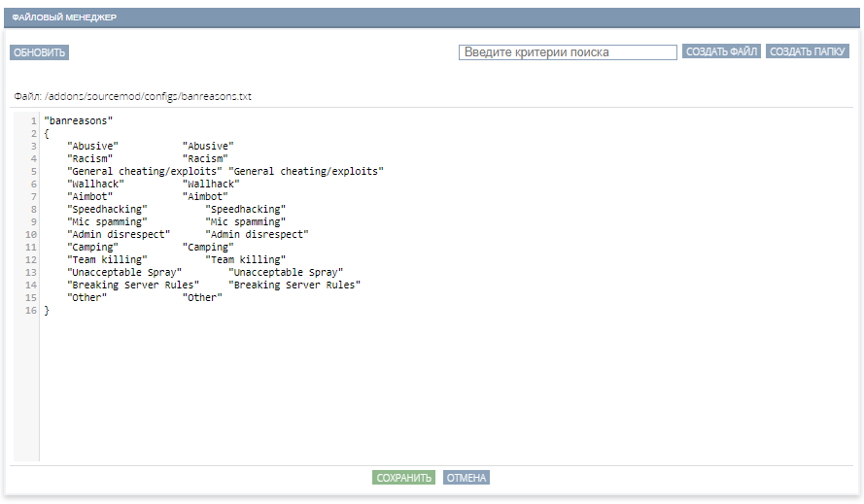Click the "Breaking Server Rules" value
Viewport: 864px width, 504px height.
pyautogui.click(x=294, y=286)
